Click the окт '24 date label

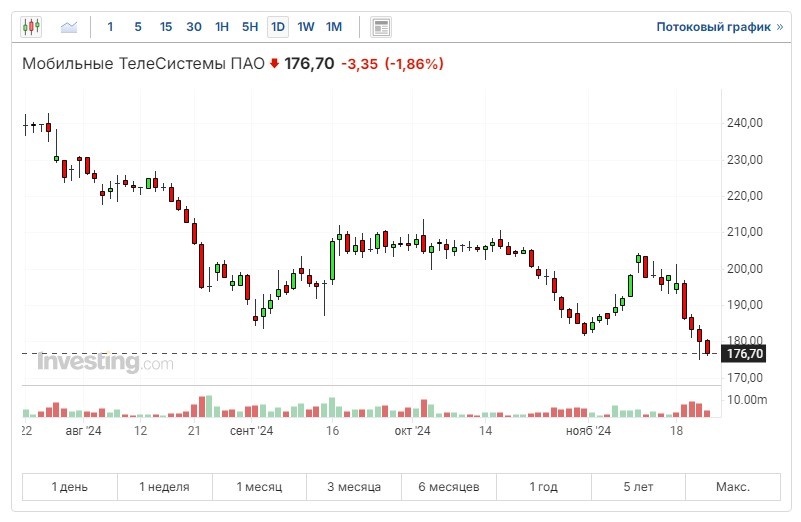coord(412,431)
